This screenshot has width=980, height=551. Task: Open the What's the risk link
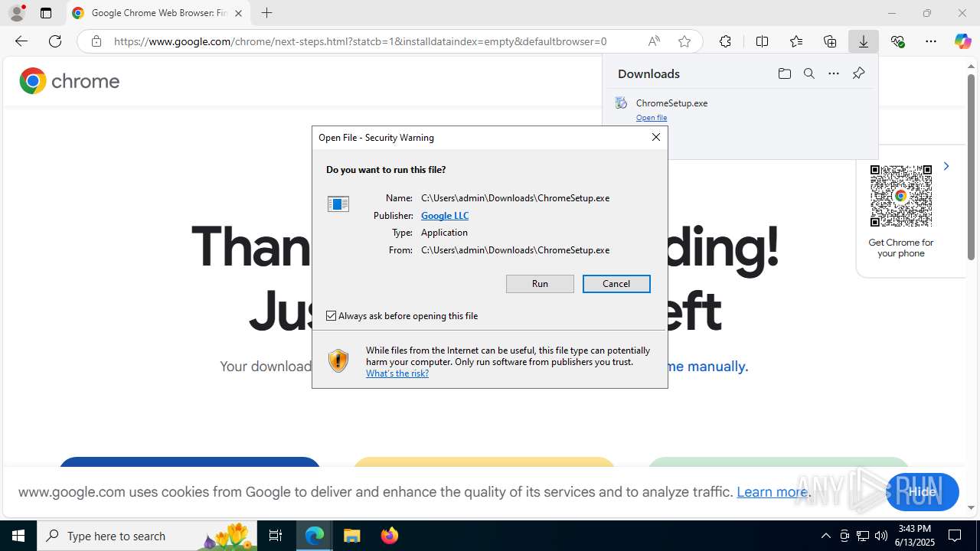397,373
